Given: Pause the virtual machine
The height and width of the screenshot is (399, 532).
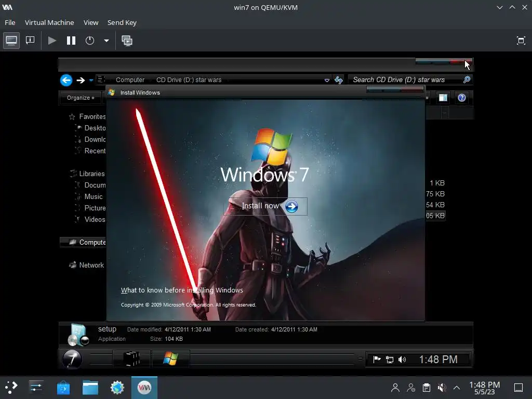Looking at the screenshot, I should tap(71, 41).
